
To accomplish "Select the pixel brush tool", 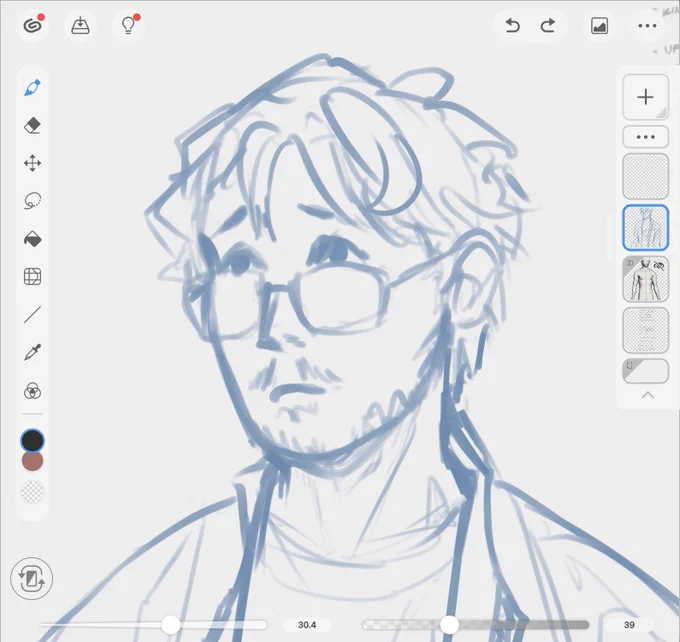I will (x=33, y=88).
